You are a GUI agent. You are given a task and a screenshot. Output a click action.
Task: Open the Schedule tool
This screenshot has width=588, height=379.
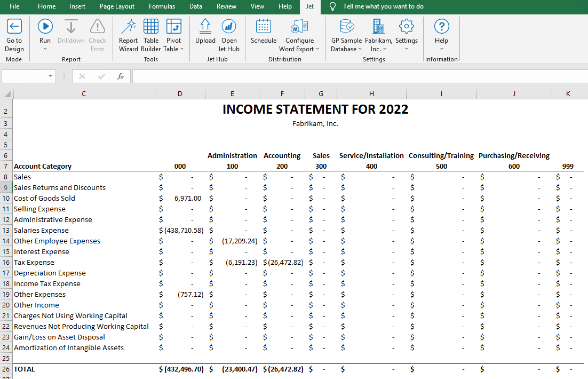click(x=263, y=32)
